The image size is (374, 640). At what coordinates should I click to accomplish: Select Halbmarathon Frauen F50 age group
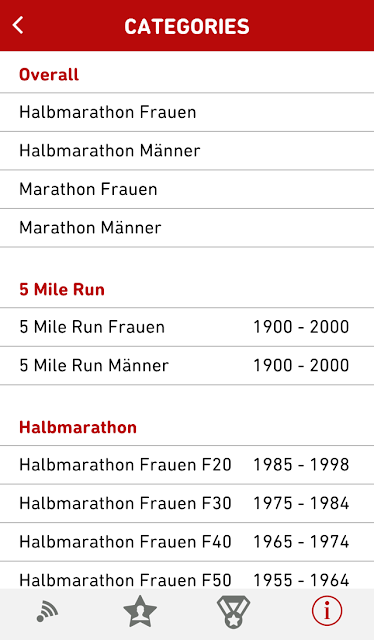tap(187, 575)
